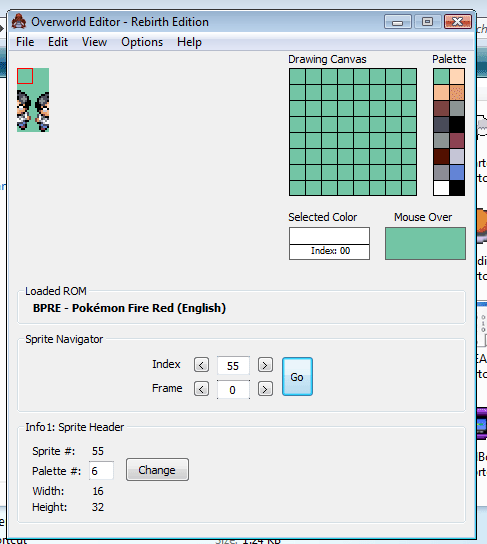Image resolution: width=487 pixels, height=544 pixels.
Task: Click the Change palette button
Action: pyautogui.click(x=157, y=470)
